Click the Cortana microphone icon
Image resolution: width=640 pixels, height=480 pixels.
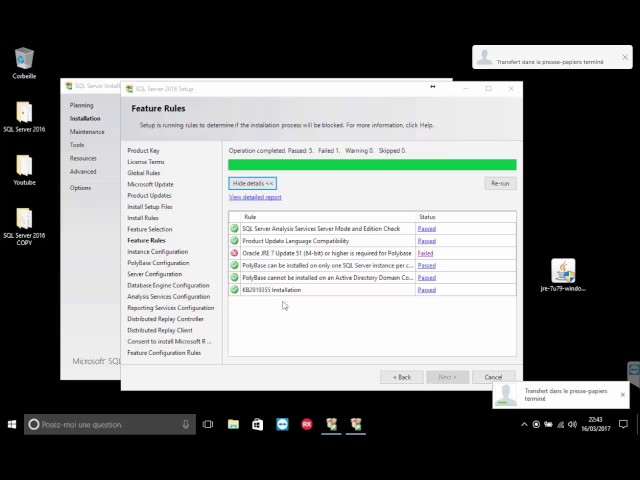[186, 424]
